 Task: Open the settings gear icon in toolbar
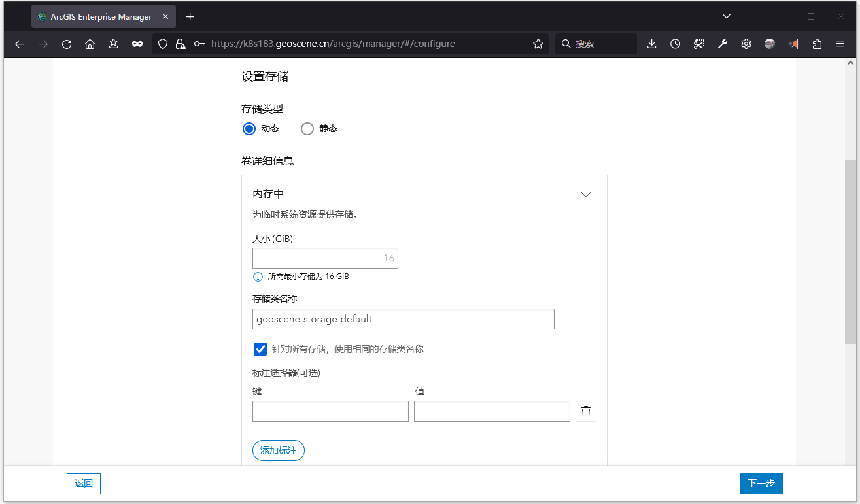coord(746,44)
